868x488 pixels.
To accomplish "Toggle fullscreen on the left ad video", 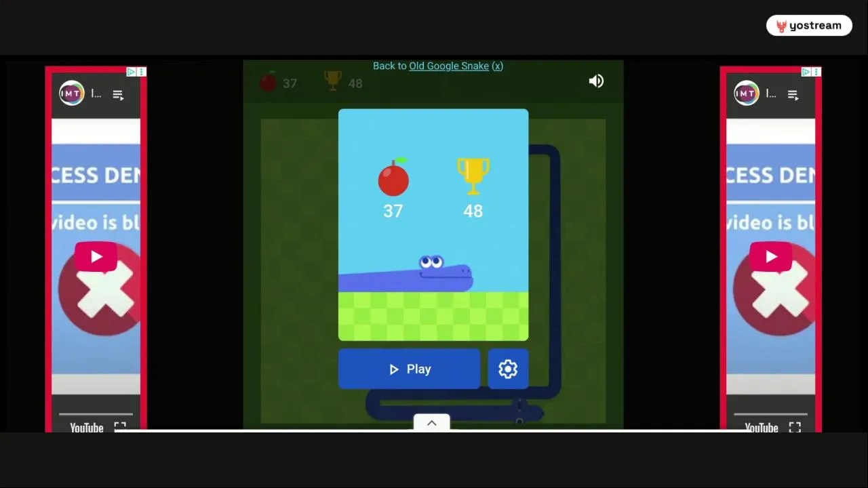I will [120, 427].
